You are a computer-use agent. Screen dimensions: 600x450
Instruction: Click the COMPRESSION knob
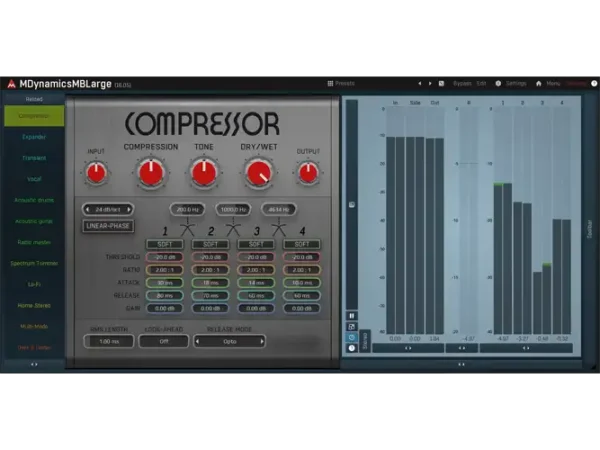(x=151, y=173)
